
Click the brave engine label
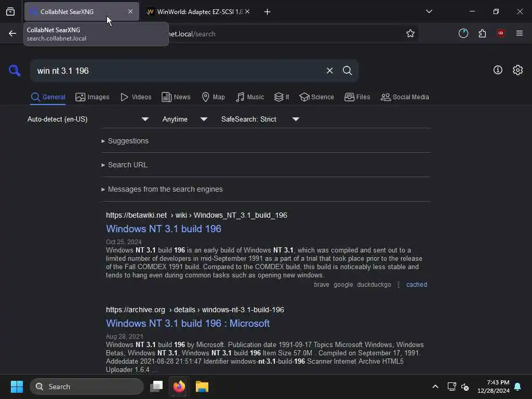click(x=321, y=285)
